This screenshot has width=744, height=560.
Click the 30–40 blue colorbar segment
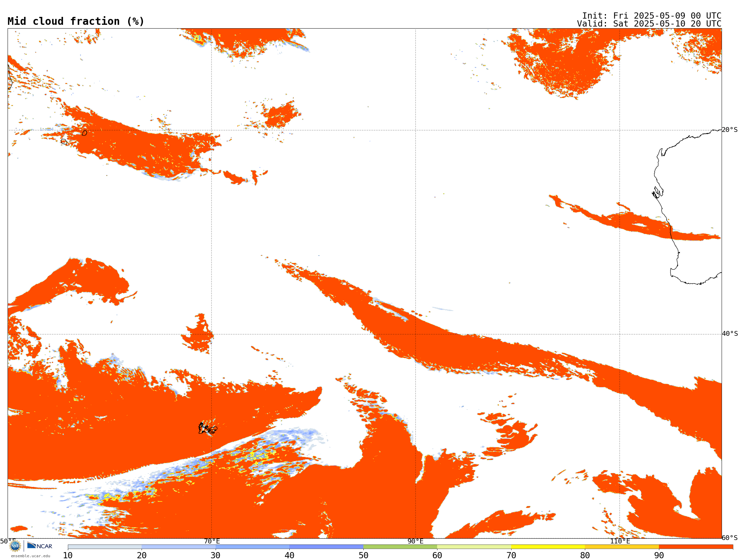(x=252, y=547)
